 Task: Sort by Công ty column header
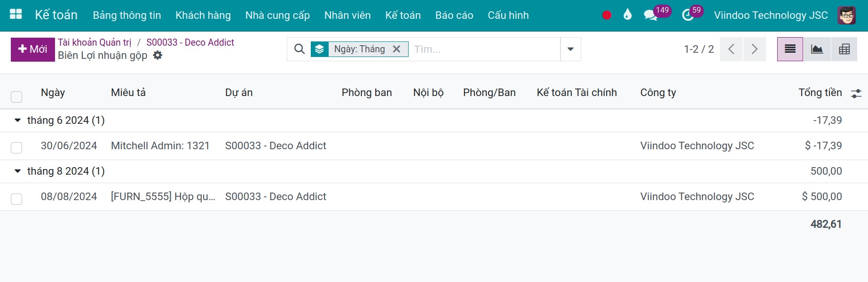click(x=658, y=92)
